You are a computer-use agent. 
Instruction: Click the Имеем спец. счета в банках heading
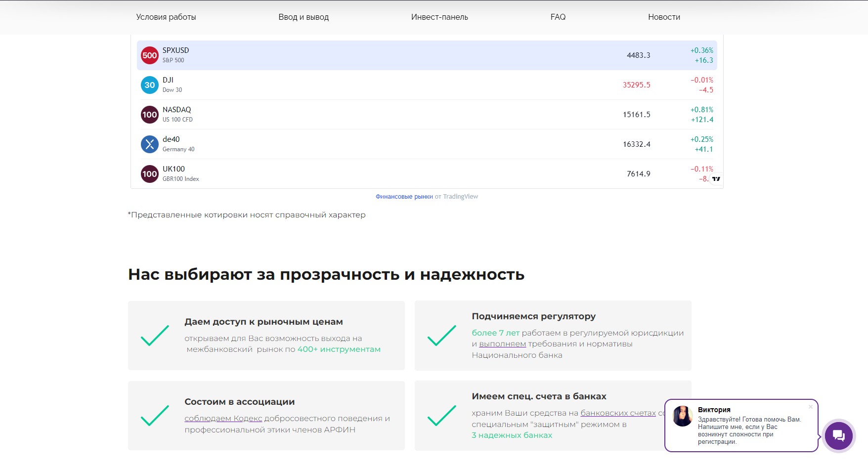(x=539, y=396)
